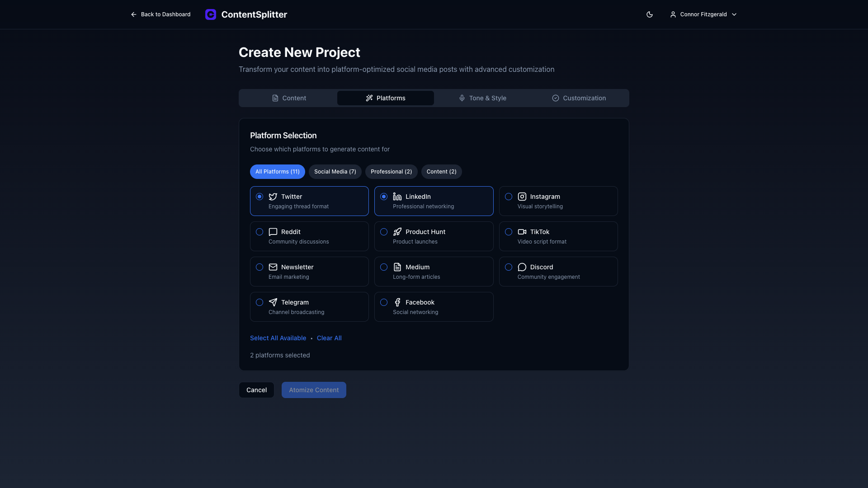This screenshot has height=488, width=868.
Task: Click the Newsletter envelope icon
Action: [273, 267]
